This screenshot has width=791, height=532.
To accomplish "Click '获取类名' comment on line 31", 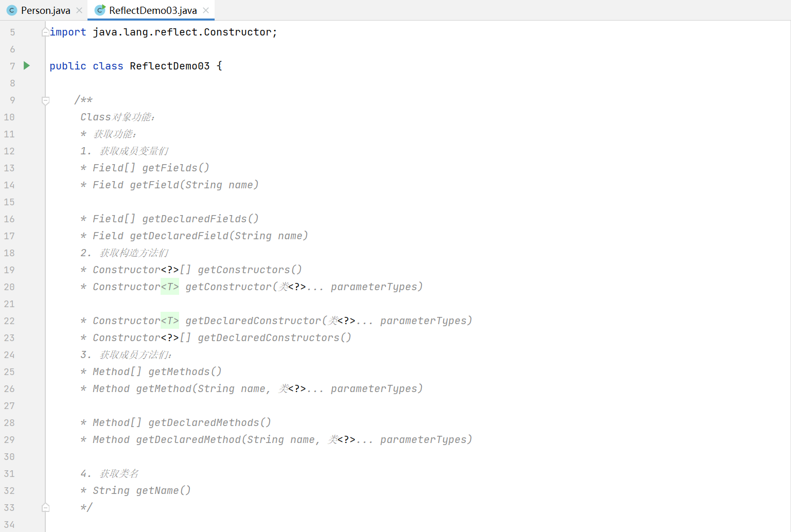I will click(119, 473).
